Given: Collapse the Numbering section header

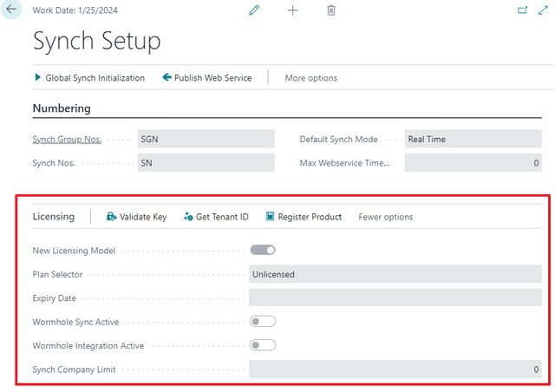Looking at the screenshot, I should (62, 108).
